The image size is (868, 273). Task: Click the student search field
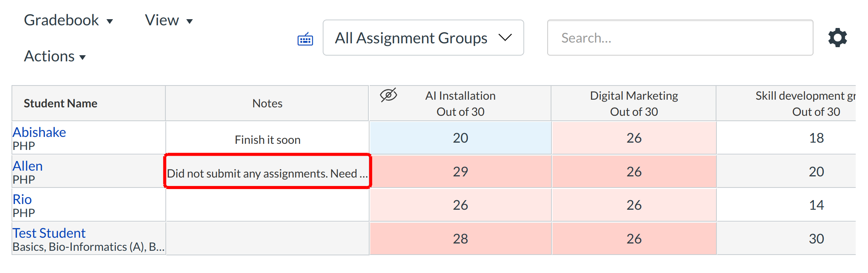click(680, 38)
